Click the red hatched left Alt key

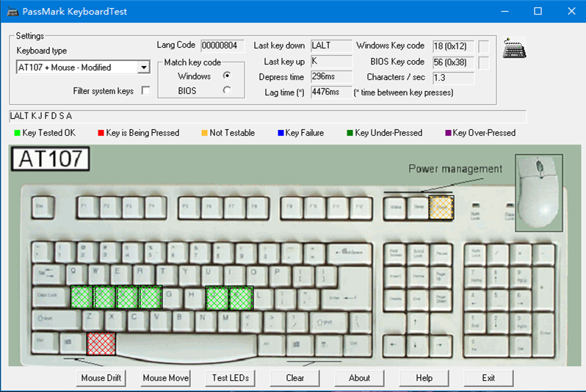tap(101, 344)
